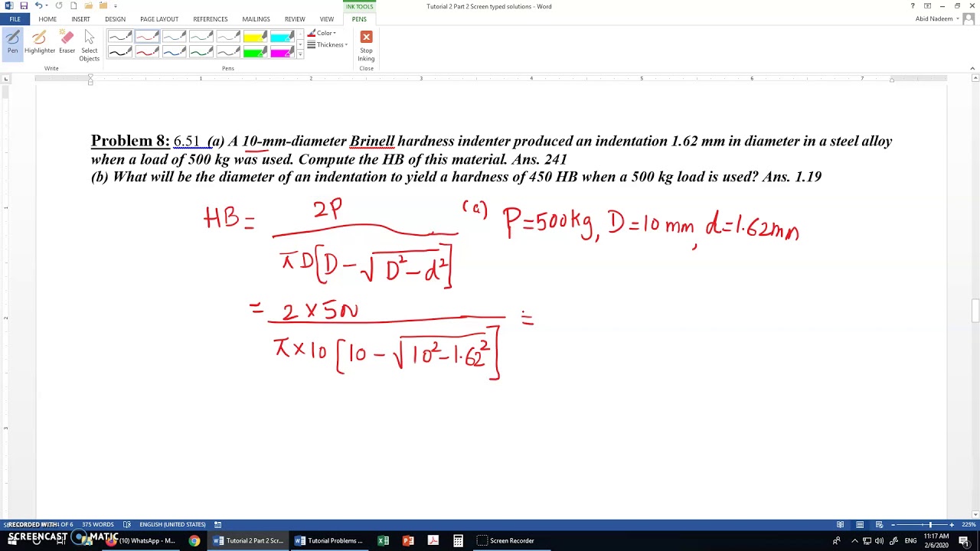Image resolution: width=980 pixels, height=551 pixels.
Task: Switch to the REVIEW tab
Action: [295, 19]
